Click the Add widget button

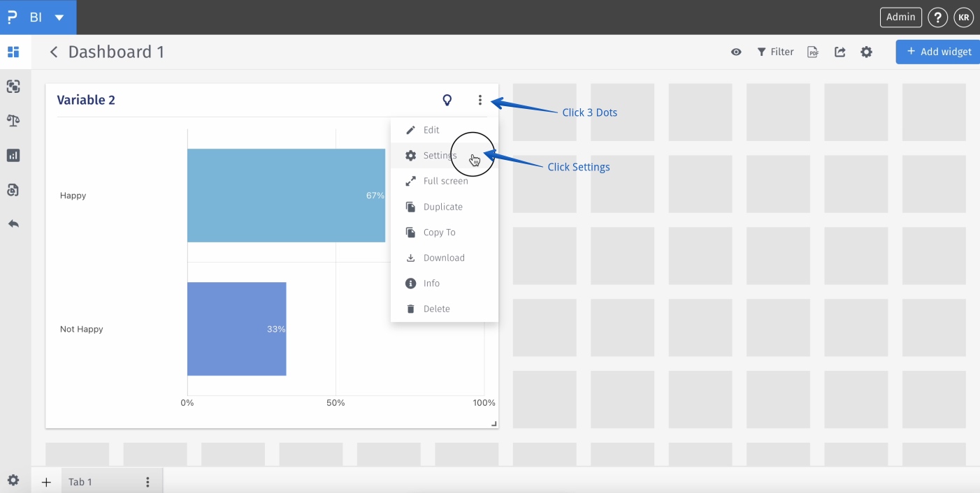coord(938,52)
